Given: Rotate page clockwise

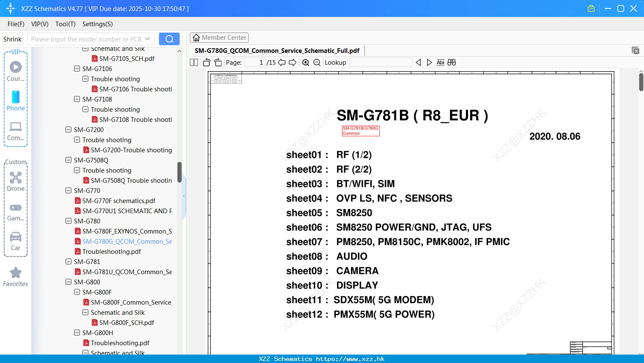Looking at the screenshot, I should 218,63.
